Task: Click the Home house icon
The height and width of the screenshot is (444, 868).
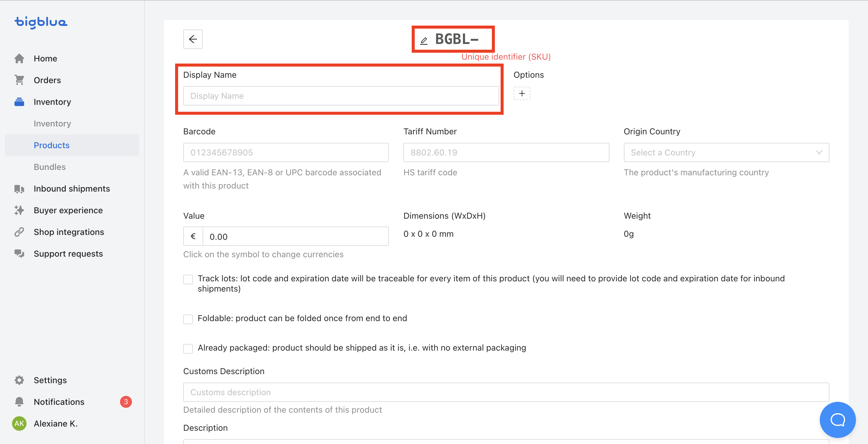Action: coord(19,59)
